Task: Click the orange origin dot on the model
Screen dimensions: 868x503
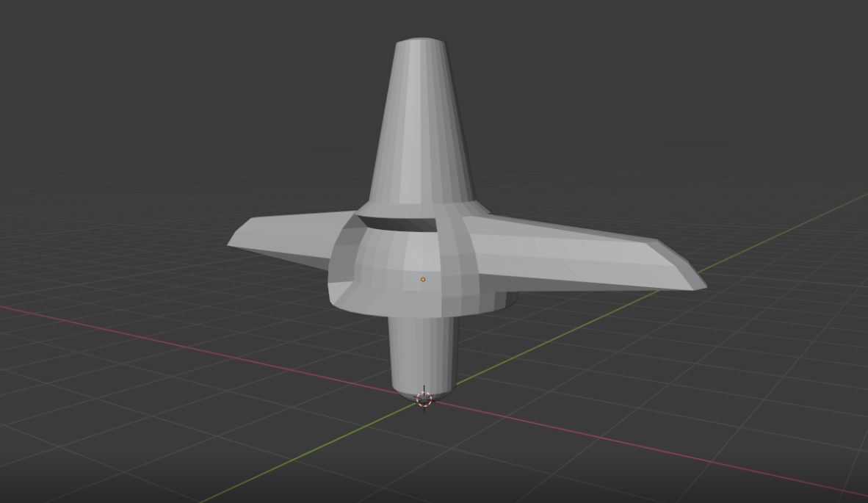Action: (x=423, y=280)
